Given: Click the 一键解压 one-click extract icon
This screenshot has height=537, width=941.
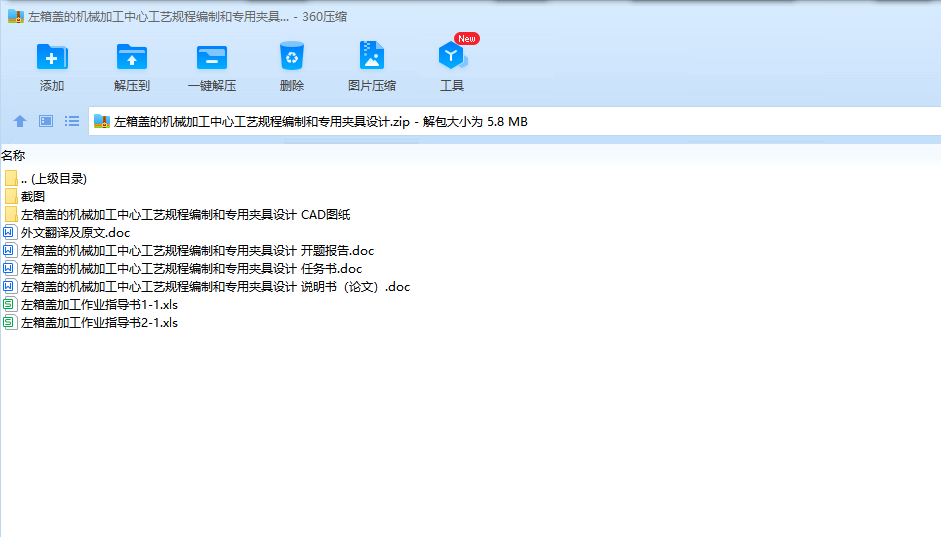Looking at the screenshot, I should coord(212,58).
